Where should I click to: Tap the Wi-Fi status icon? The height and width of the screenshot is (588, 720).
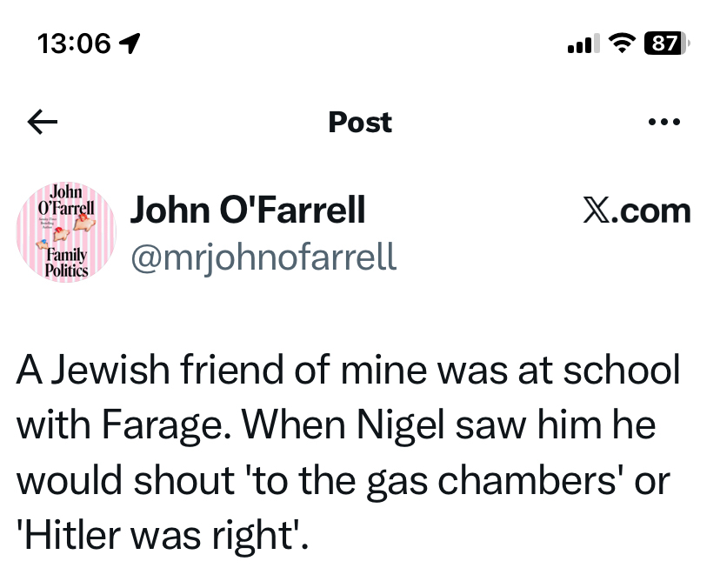(x=621, y=43)
